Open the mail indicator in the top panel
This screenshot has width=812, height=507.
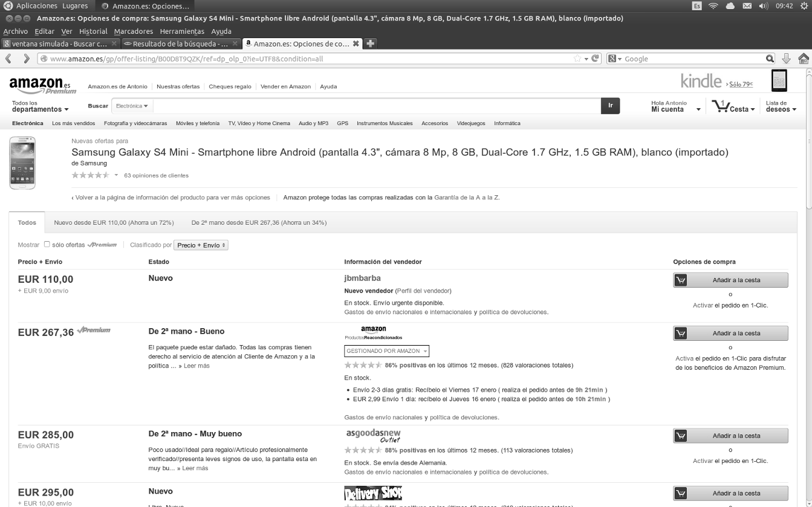(746, 6)
